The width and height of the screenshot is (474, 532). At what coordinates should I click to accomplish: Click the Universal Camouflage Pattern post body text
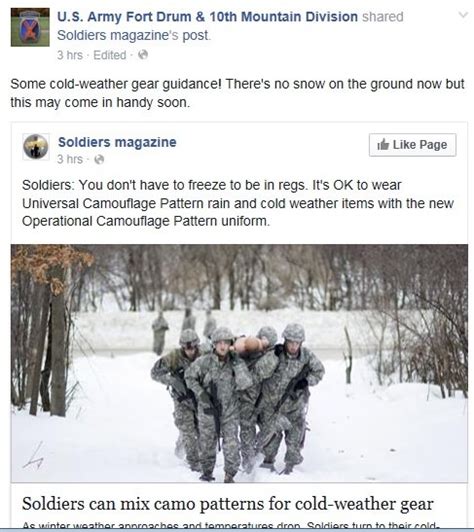click(x=238, y=203)
